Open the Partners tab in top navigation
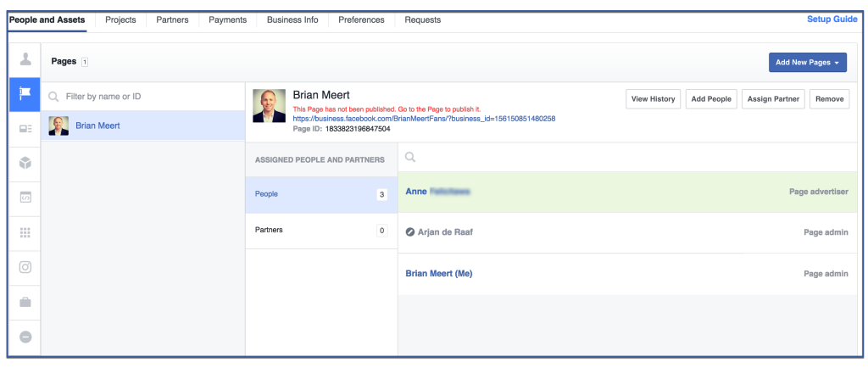The height and width of the screenshot is (368, 868). [172, 20]
